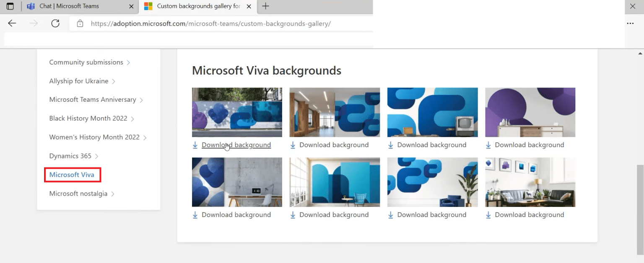Go back using the browser back arrow

point(12,23)
